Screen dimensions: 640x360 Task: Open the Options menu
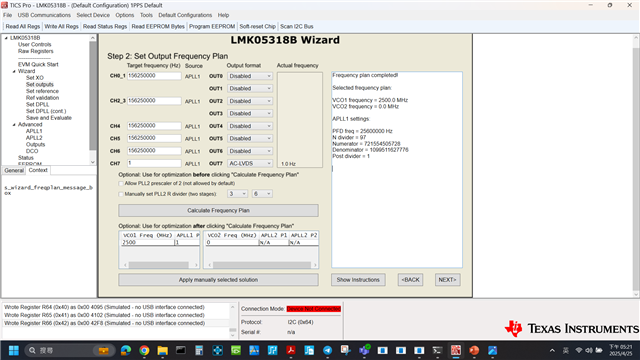tap(124, 15)
